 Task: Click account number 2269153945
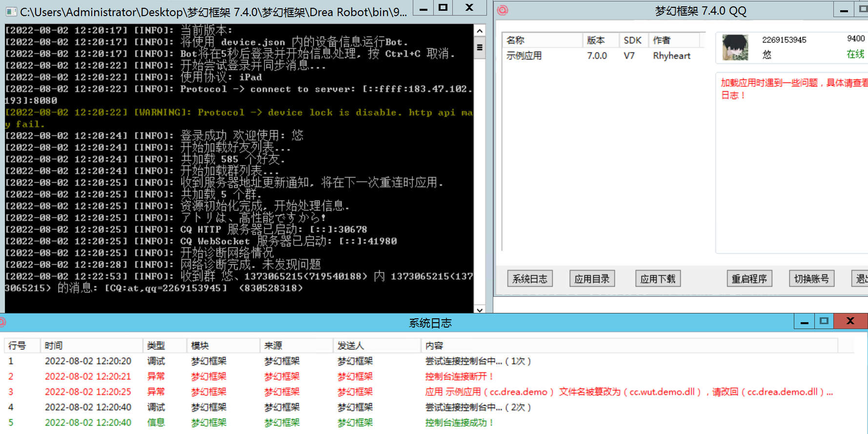784,40
